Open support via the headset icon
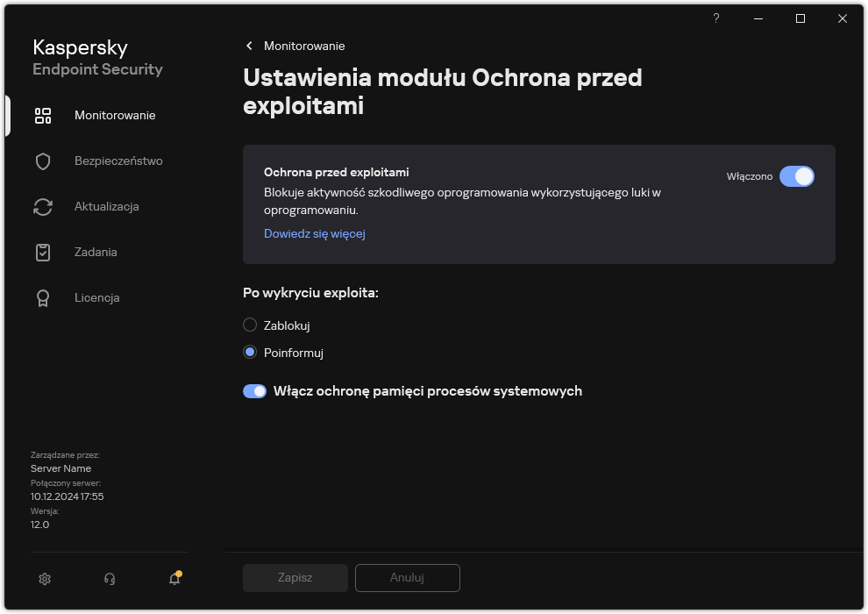The image size is (868, 614). point(109,579)
